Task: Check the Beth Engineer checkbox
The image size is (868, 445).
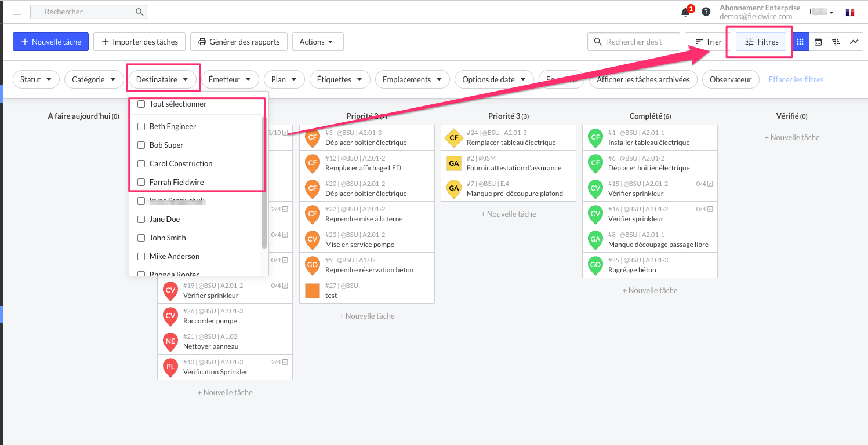Action: pos(141,126)
